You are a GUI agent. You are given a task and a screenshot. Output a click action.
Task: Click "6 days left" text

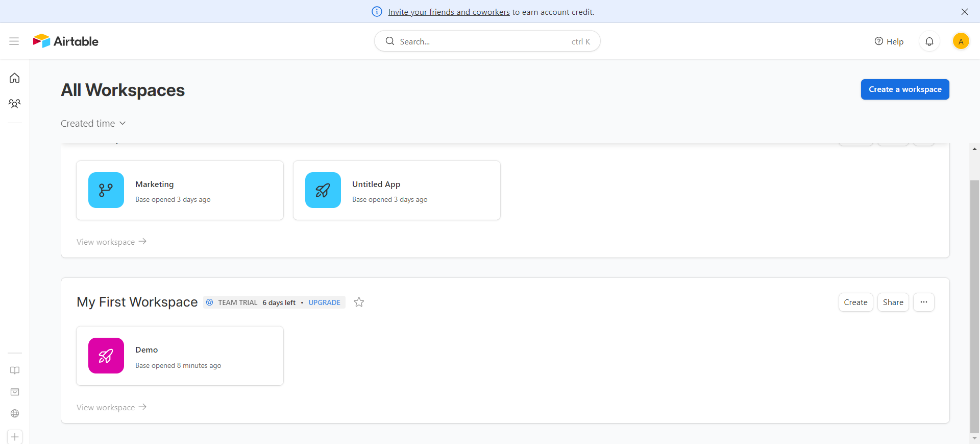279,302
